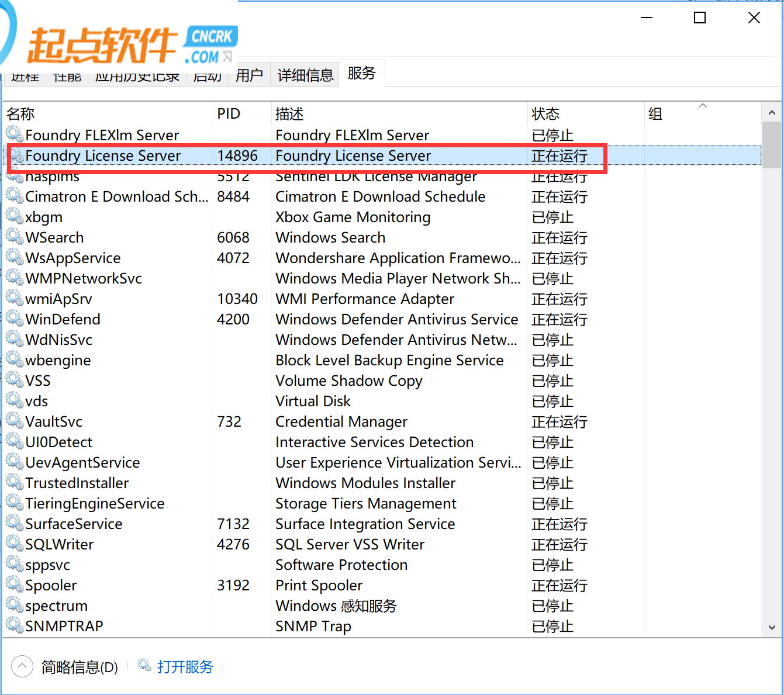Viewport: 784px width, 695px height.
Task: Click PID value 7132
Action: pyautogui.click(x=233, y=524)
